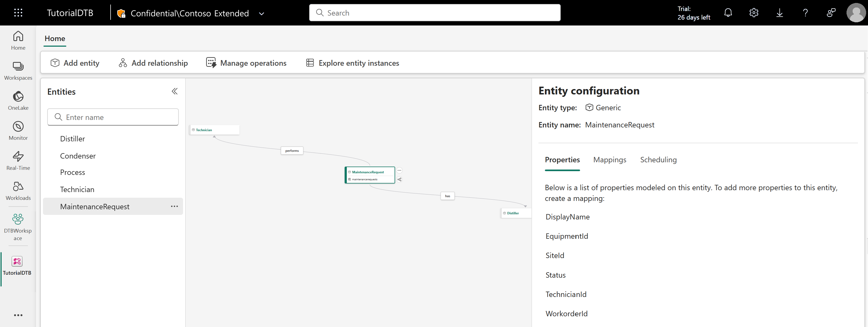The width and height of the screenshot is (868, 327).
Task: Switch to the Home ribbon tab
Action: pyautogui.click(x=55, y=38)
